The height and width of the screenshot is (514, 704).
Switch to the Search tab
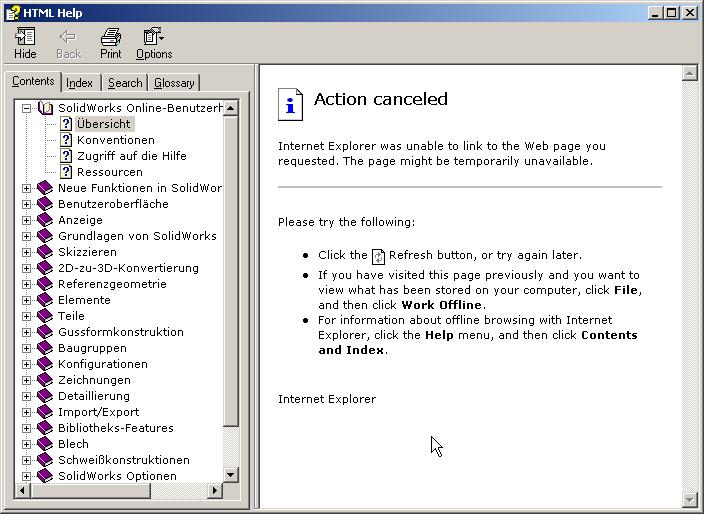pos(125,83)
